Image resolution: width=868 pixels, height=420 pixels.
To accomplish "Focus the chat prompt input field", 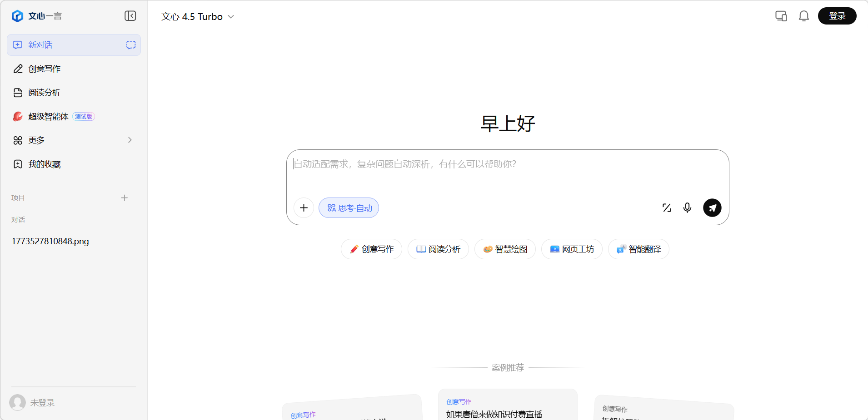I will pos(507,173).
